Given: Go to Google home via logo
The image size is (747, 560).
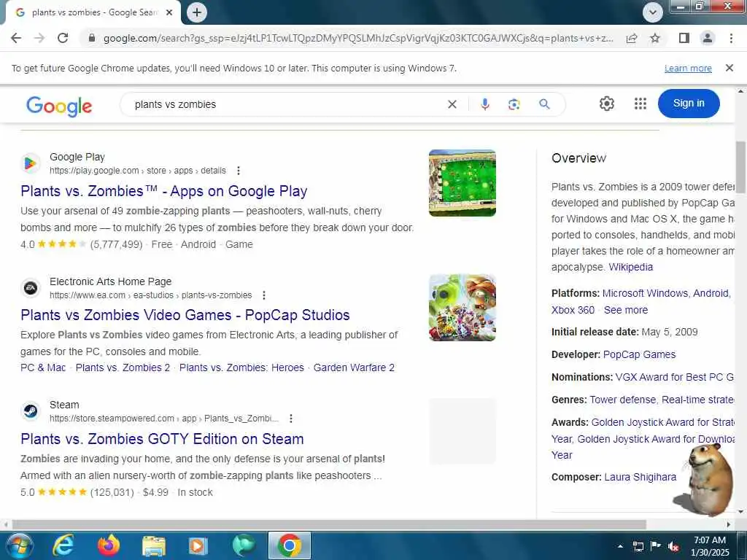Looking at the screenshot, I should click(59, 106).
